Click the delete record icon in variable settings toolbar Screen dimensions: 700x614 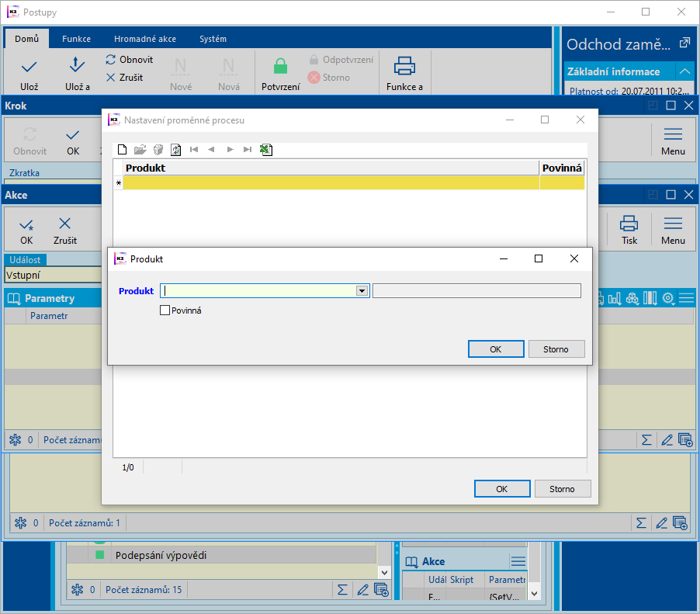(158, 150)
